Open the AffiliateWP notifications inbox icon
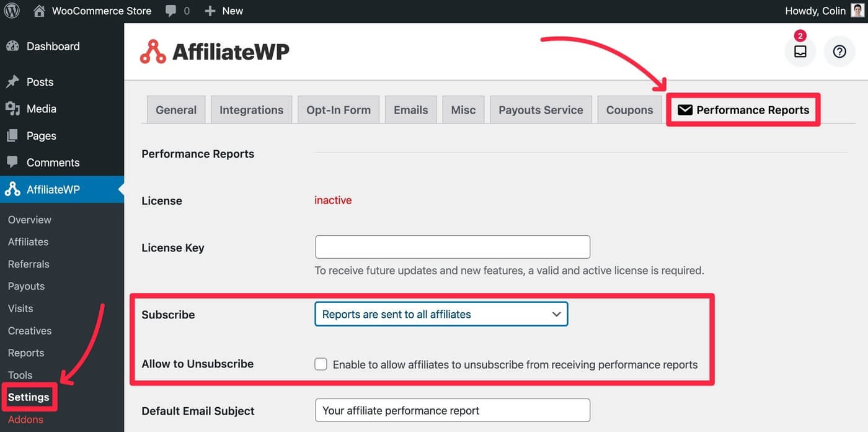 [800, 52]
